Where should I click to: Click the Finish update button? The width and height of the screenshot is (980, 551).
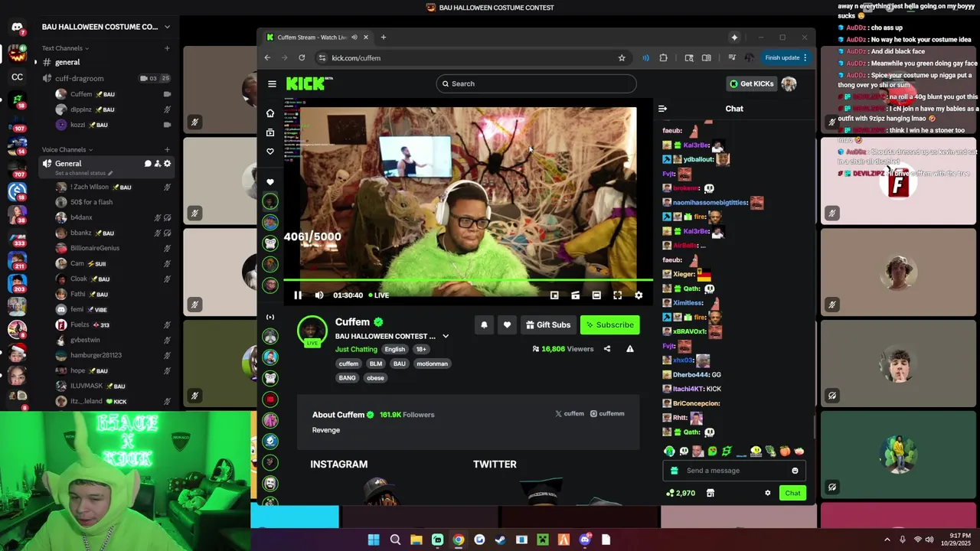786,58
